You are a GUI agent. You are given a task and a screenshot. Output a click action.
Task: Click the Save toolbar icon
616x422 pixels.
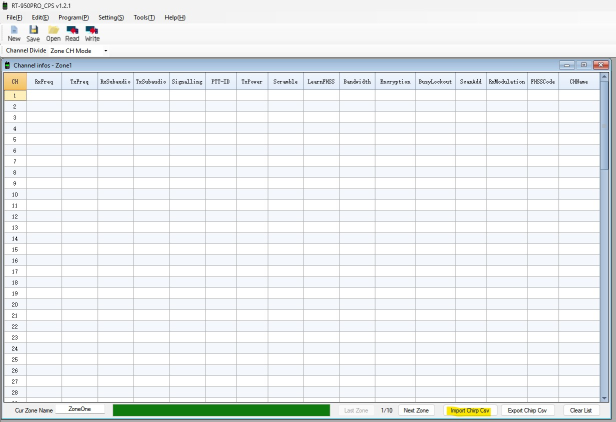(33, 31)
